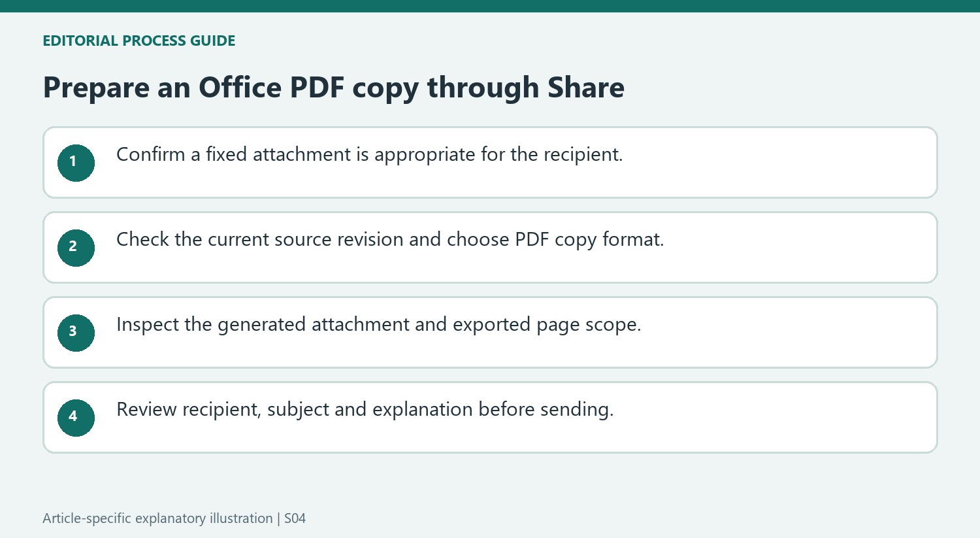Click the step text "Confirm a fixed attachment is appropriate"
The width and height of the screenshot is (980, 538).
(296, 154)
